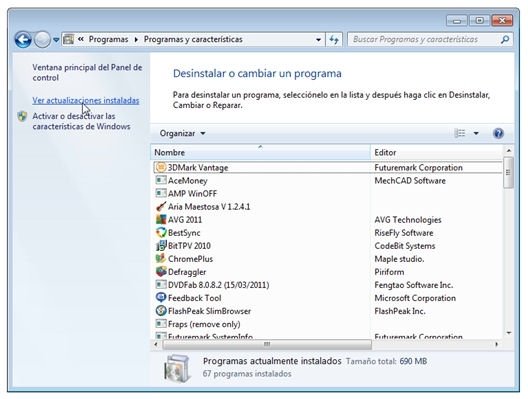Click the blue help question mark icon
Viewport: 528px width, 399px height.
point(498,133)
